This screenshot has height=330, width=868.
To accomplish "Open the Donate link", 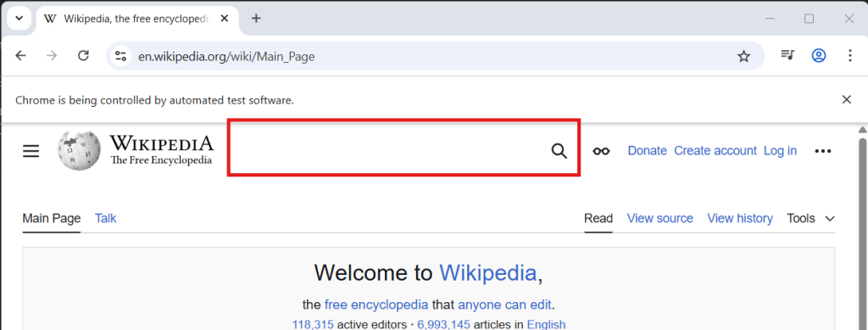I will coord(647,151).
